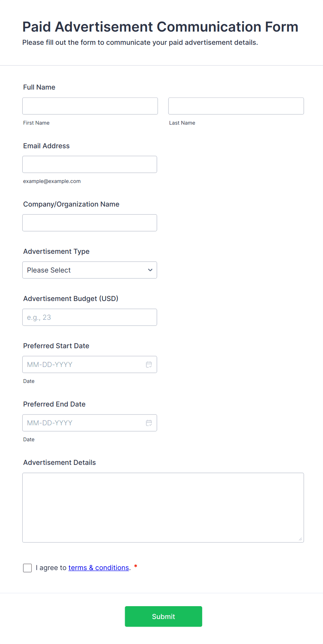Focus the First Name input field
Screen dimensions: 323x644
click(90, 106)
